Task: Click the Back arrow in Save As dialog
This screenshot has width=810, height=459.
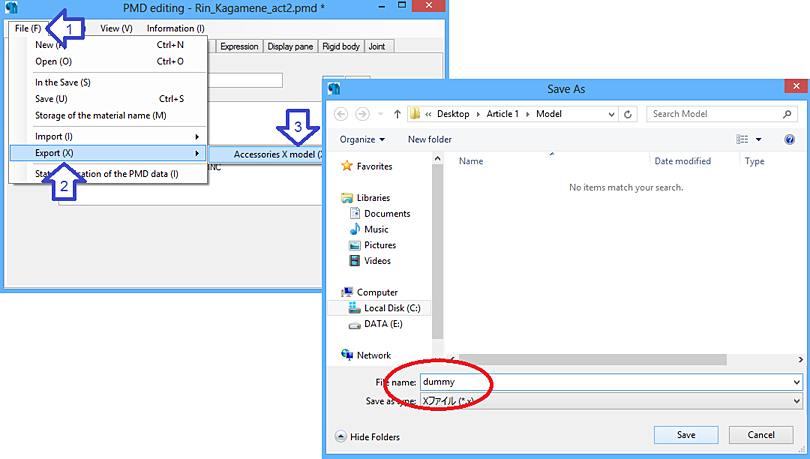Action: pyautogui.click(x=341, y=114)
